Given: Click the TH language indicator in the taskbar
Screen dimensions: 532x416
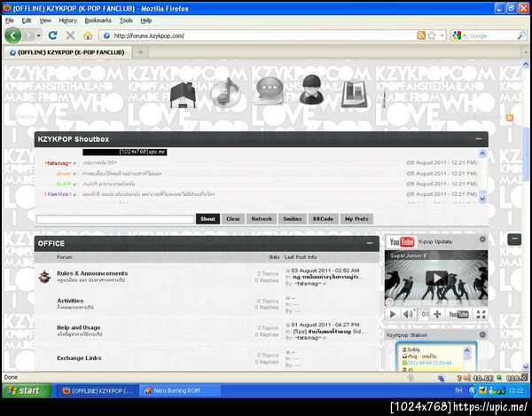Looking at the screenshot, I should (x=458, y=390).
